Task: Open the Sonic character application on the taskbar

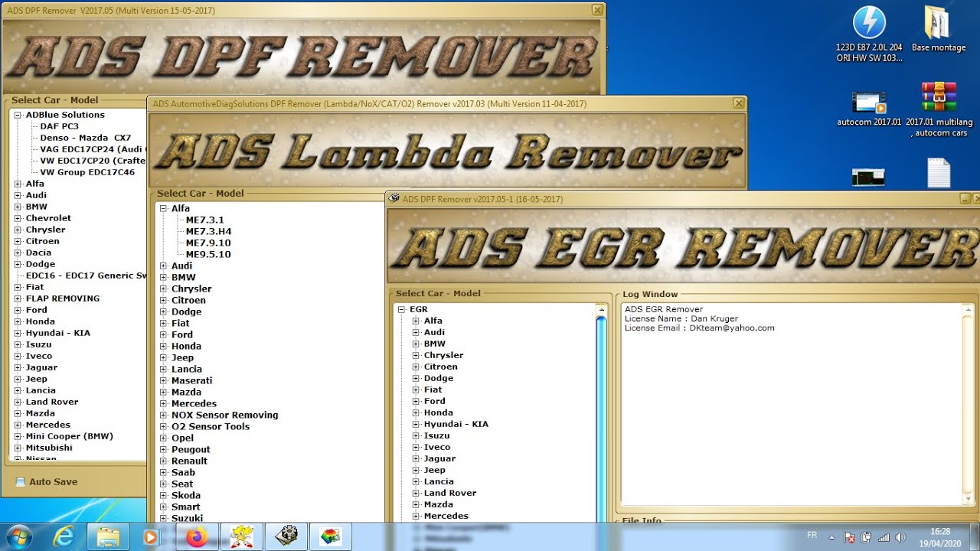Action: (241, 536)
